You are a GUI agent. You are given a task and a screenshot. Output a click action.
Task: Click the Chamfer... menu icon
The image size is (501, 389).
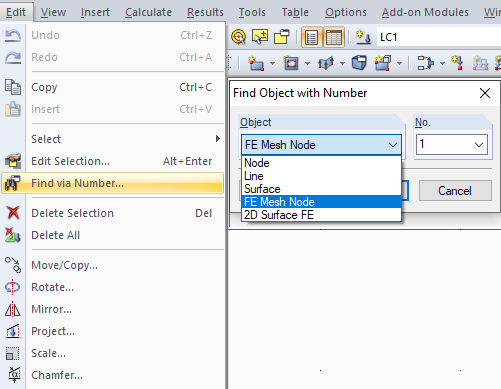tap(13, 375)
